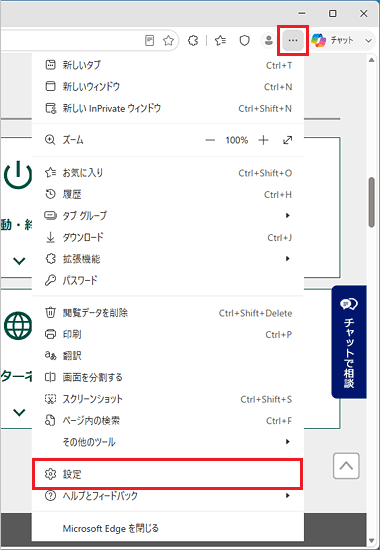The height and width of the screenshot is (550, 380).
Task: Expand chevron below the globe icon card
Action: point(19,412)
